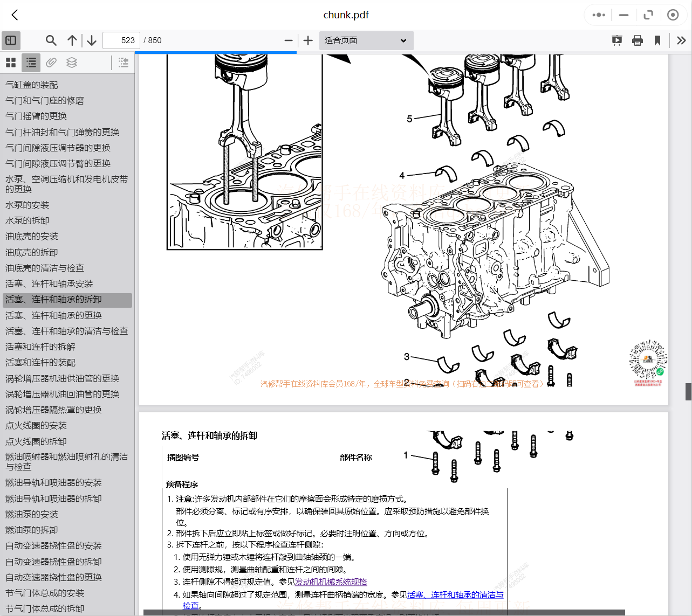The height and width of the screenshot is (616, 692).
Task: Open the document search tool
Action: coord(51,40)
